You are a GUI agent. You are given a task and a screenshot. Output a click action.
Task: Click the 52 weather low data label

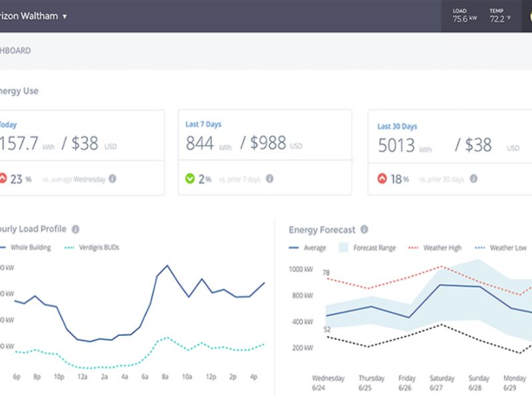coord(327,329)
